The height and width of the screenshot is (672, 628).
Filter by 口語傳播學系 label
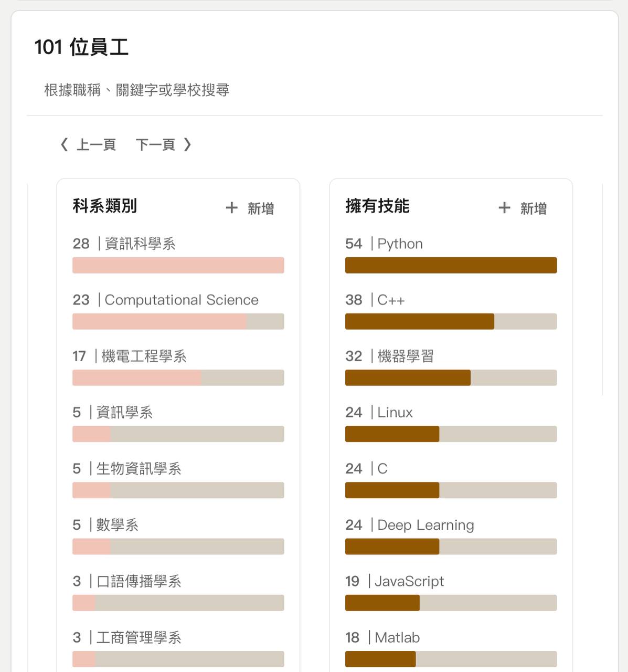(139, 581)
